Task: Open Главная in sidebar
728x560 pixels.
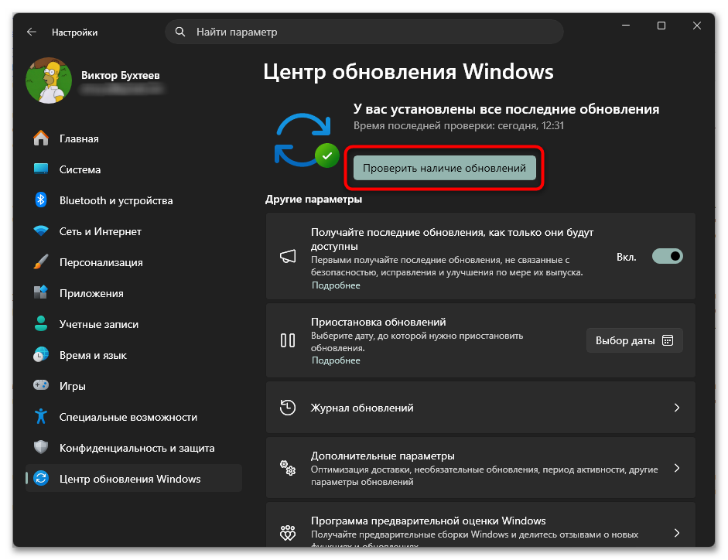Action: (134, 138)
